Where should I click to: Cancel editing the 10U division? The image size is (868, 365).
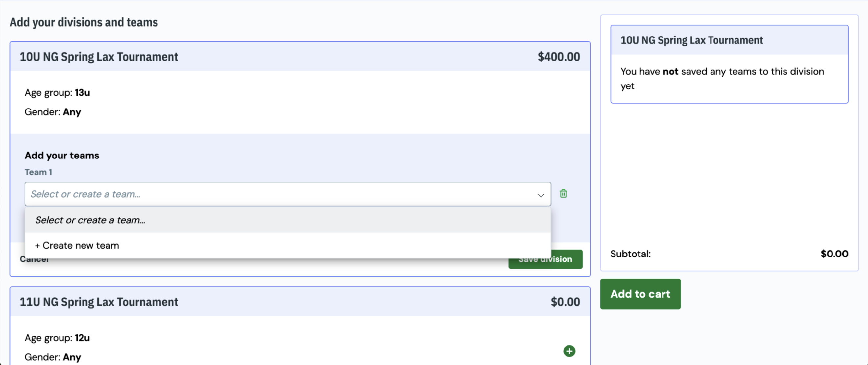(x=34, y=259)
